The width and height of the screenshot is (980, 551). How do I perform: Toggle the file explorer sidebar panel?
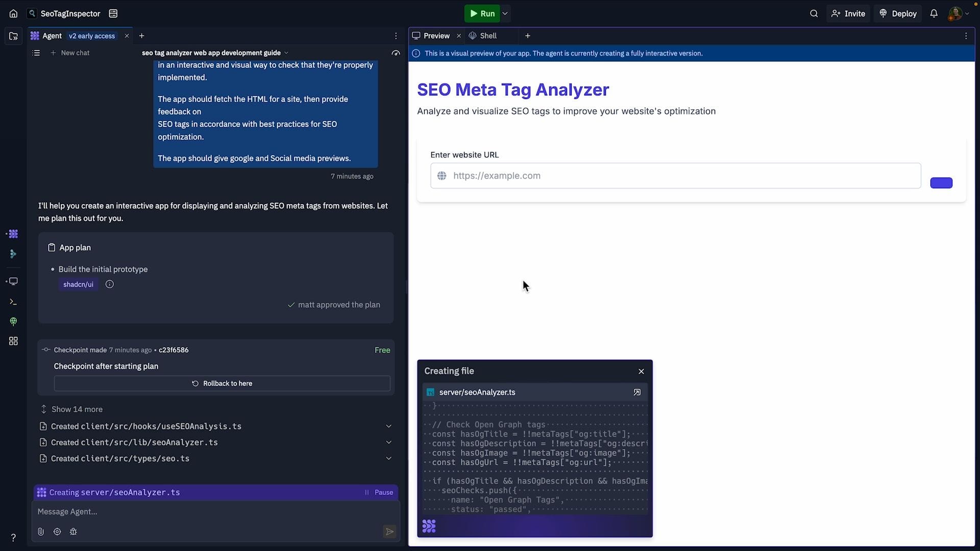tap(13, 36)
